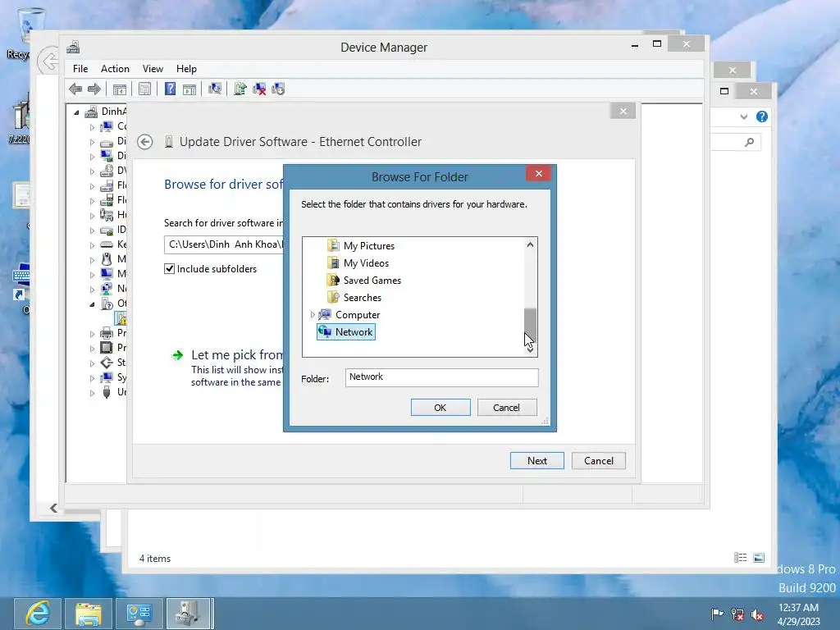Viewport: 840px width, 630px height.
Task: Select the DVD drive icon in the tree
Action: pos(107,171)
